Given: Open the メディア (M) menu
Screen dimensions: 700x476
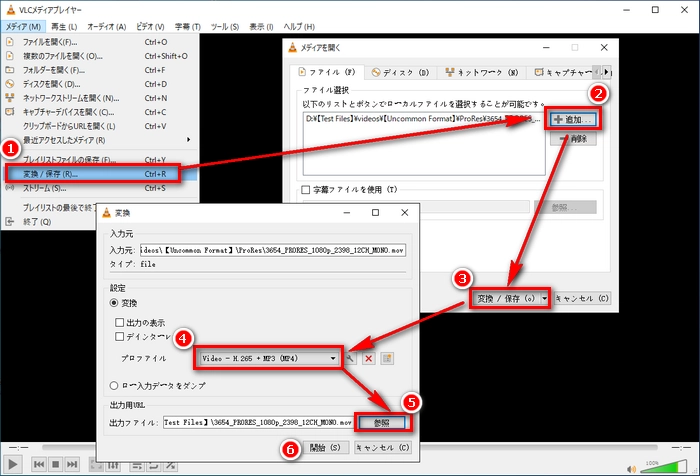Looking at the screenshot, I should coord(23,27).
